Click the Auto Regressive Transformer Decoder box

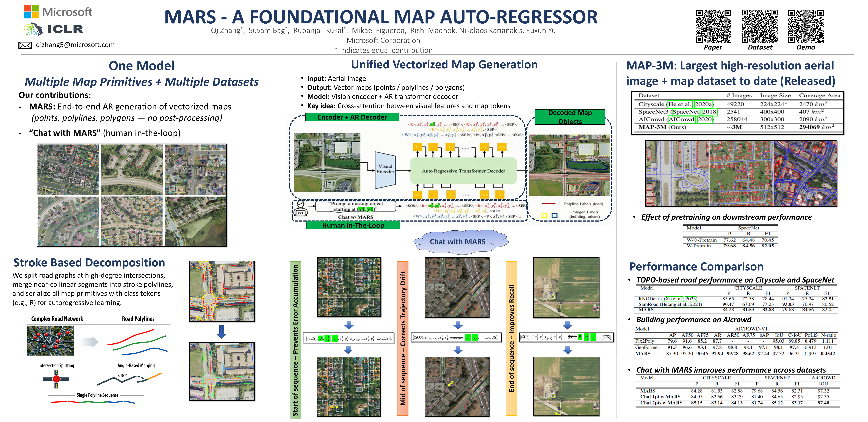[x=463, y=171]
